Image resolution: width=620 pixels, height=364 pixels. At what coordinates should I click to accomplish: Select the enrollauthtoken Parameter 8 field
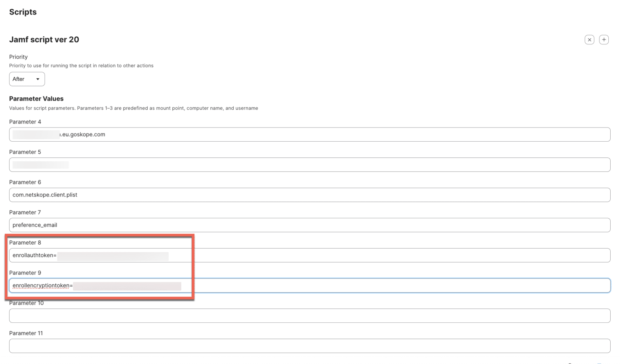[242, 255]
